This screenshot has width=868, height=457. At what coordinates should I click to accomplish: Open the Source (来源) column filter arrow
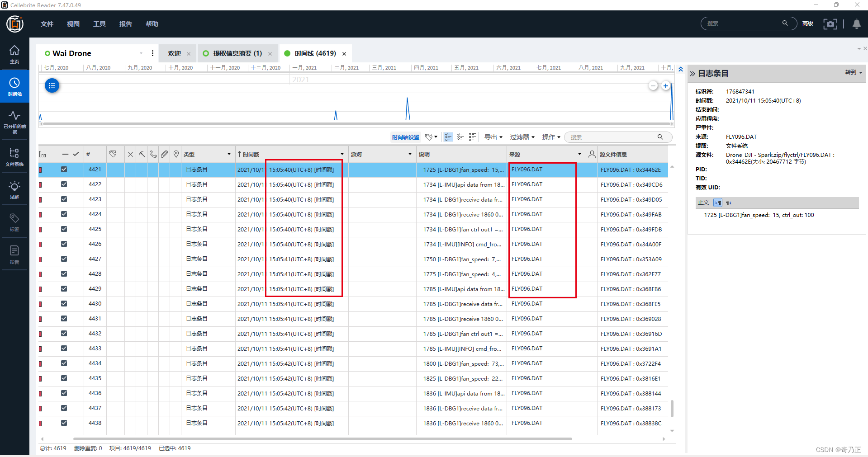(x=579, y=154)
